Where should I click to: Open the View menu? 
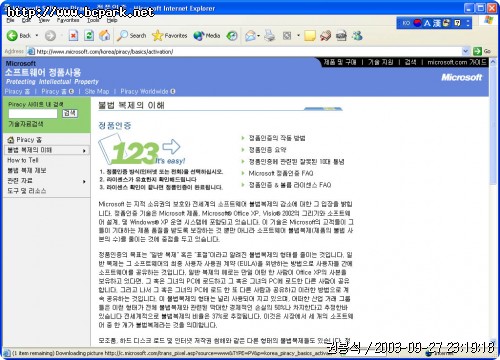pyautogui.click(x=44, y=20)
